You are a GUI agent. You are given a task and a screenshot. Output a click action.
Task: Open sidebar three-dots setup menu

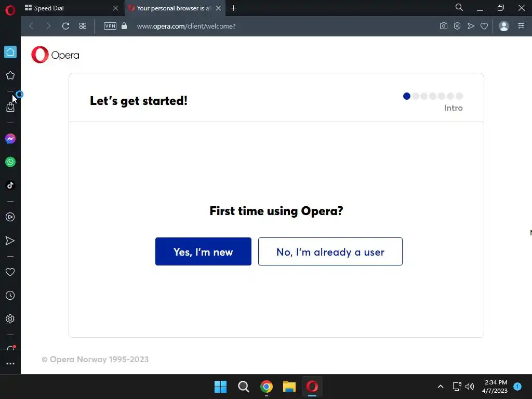coord(10,363)
